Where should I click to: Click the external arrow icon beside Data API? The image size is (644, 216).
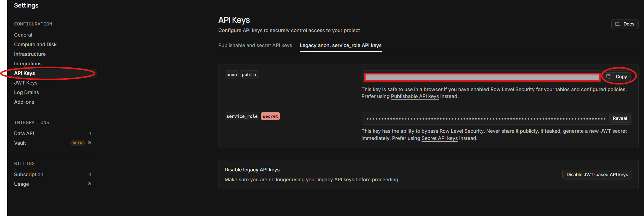pyautogui.click(x=89, y=133)
